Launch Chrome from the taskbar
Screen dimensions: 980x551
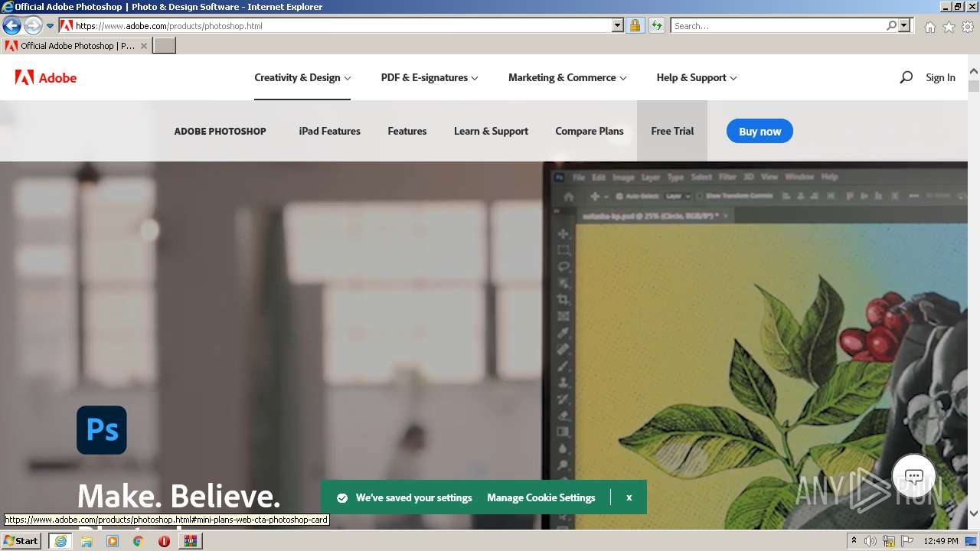click(x=138, y=541)
